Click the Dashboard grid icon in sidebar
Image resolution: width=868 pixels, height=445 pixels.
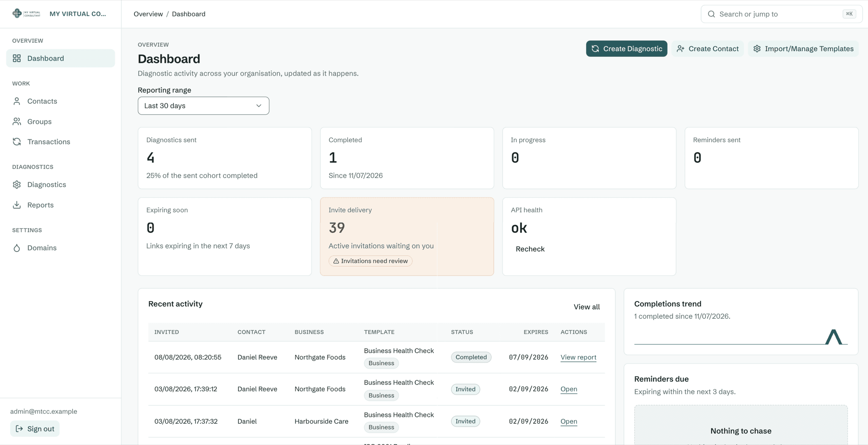[x=17, y=58]
